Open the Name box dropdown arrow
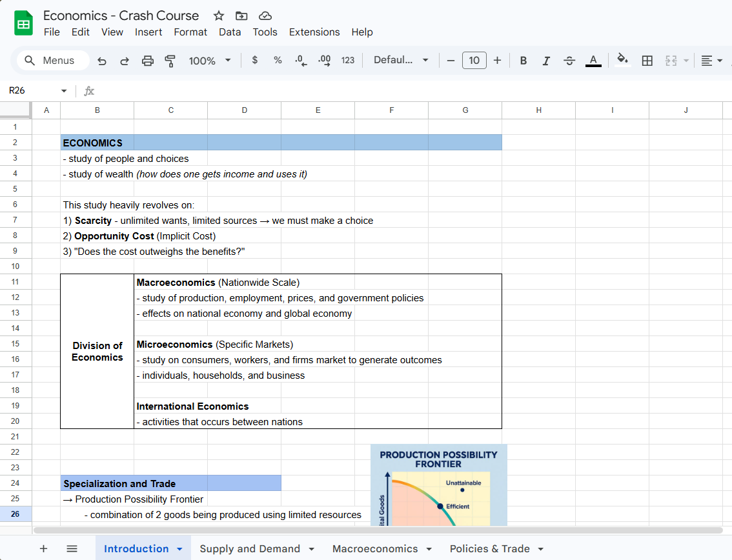 pos(64,90)
